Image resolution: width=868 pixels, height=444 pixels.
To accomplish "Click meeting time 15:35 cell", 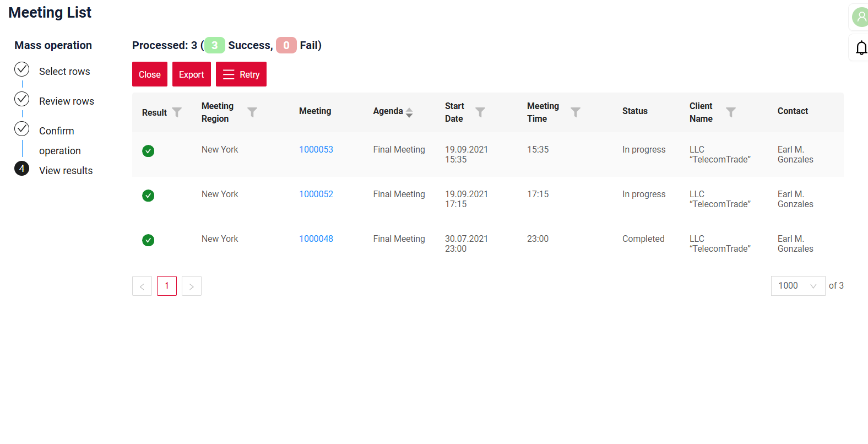I will 538,150.
